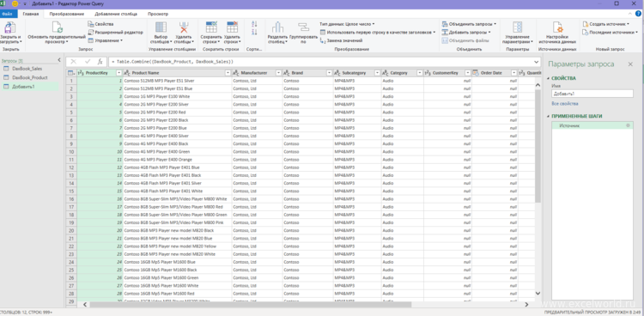
Task: Edit the query name field Добавить1
Action: tap(592, 94)
